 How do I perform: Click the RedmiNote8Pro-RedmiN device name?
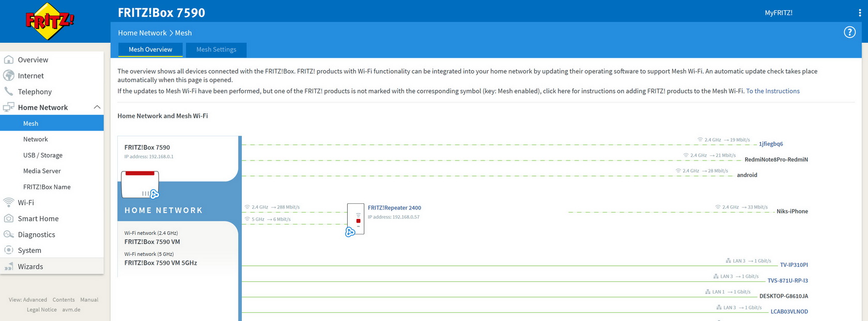tap(777, 159)
